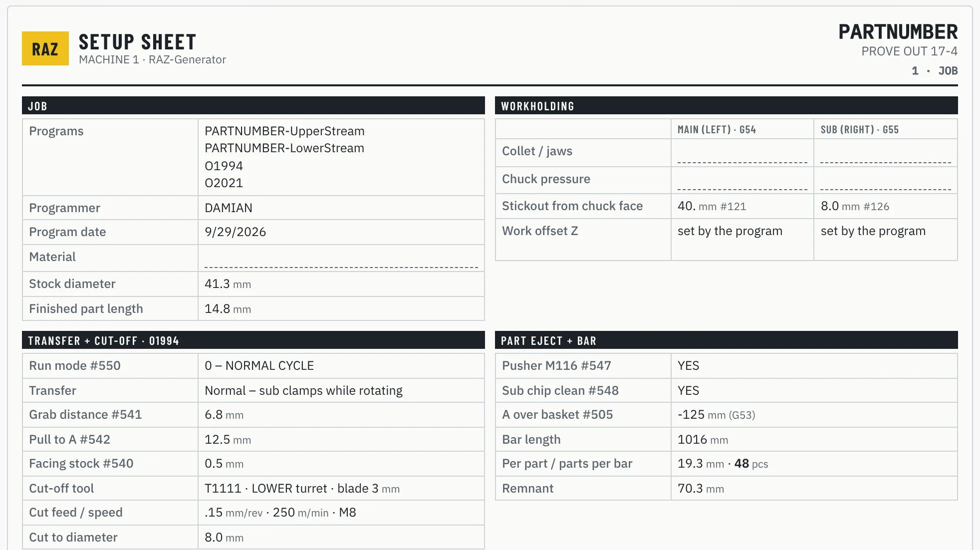Click bar length value '1016 mm'
980x550 pixels.
[703, 440]
